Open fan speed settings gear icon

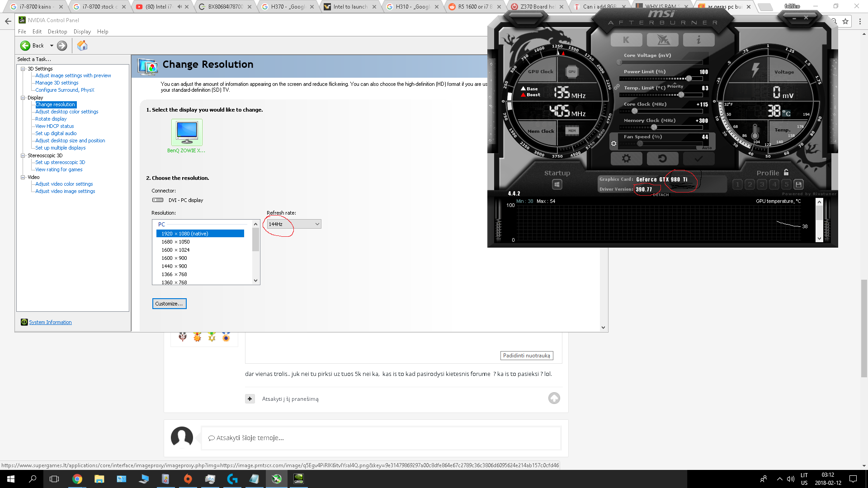click(x=613, y=144)
